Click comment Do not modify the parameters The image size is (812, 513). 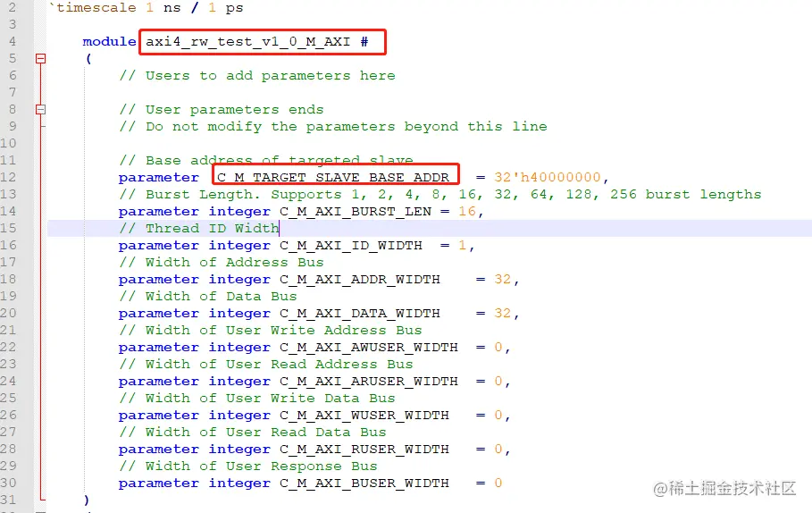pos(333,126)
